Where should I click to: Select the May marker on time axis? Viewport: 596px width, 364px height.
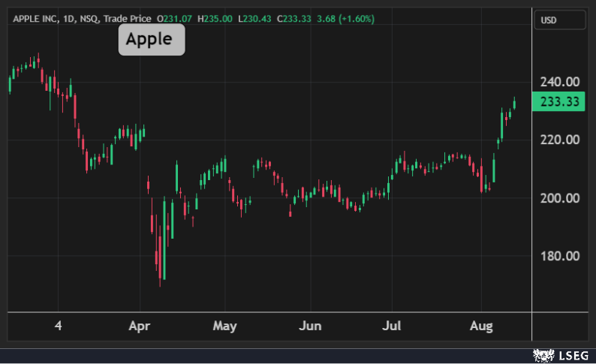click(x=224, y=326)
